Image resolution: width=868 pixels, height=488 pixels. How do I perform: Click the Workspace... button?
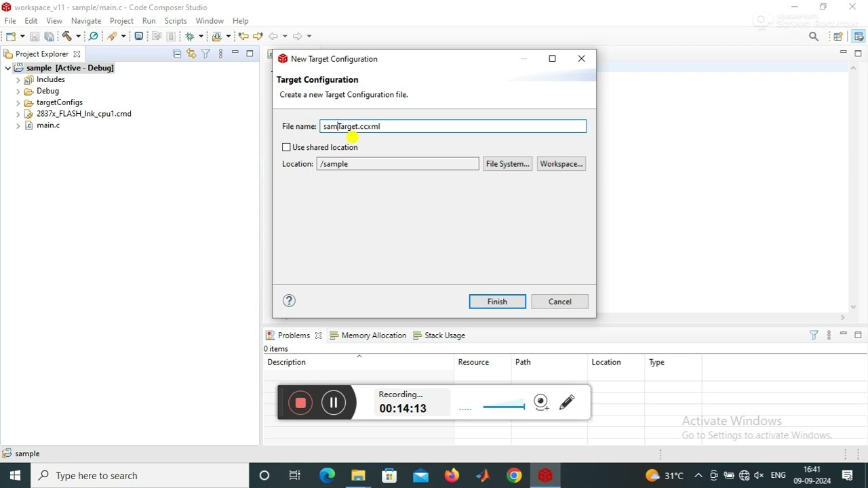point(561,164)
